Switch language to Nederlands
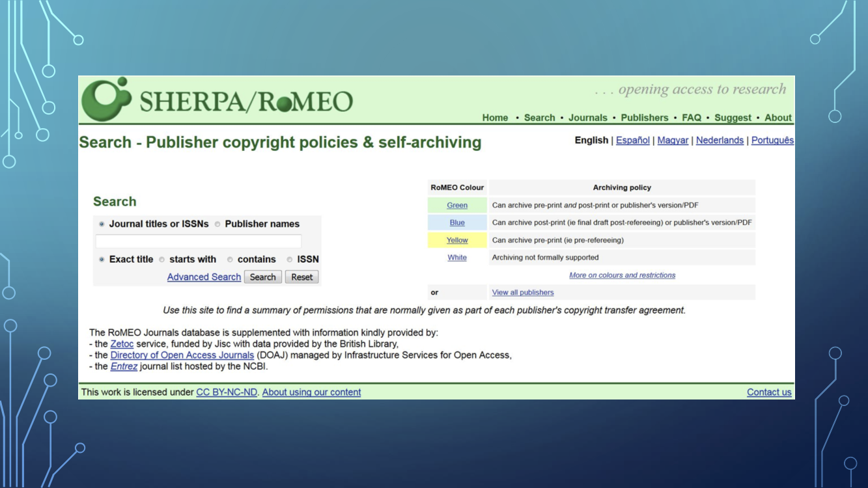868x488 pixels. [720, 141]
